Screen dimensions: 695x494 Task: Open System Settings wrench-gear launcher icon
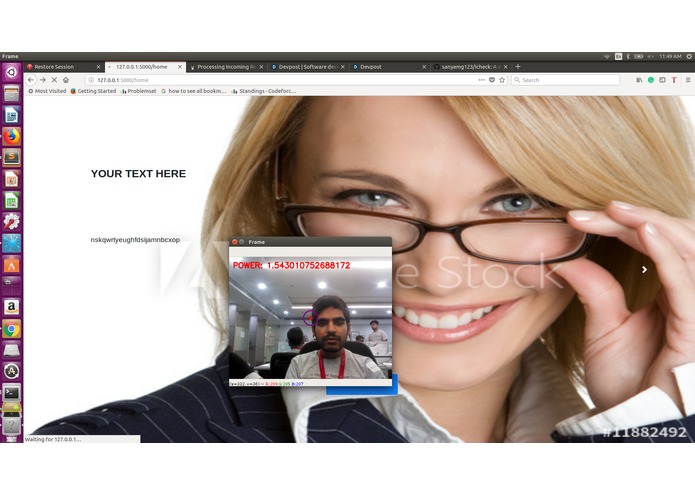[x=12, y=222]
